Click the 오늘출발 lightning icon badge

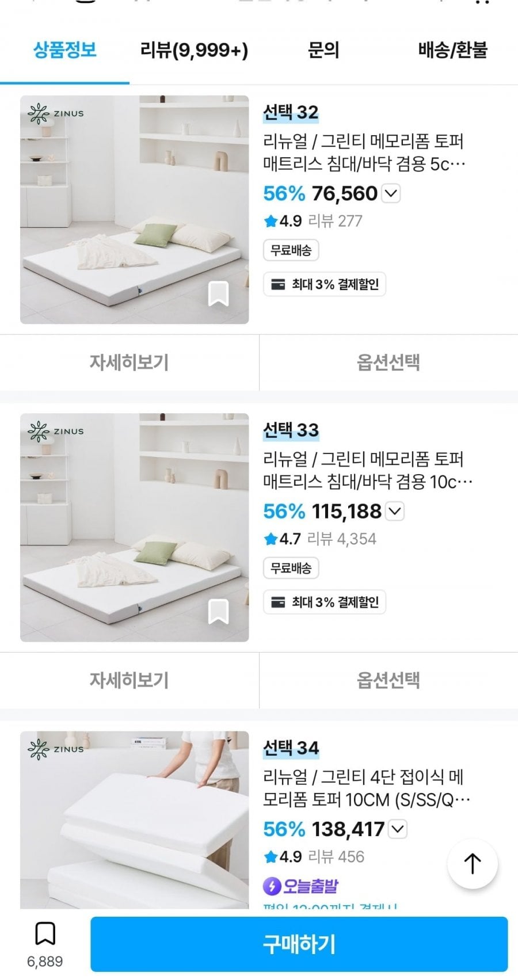tap(272, 886)
